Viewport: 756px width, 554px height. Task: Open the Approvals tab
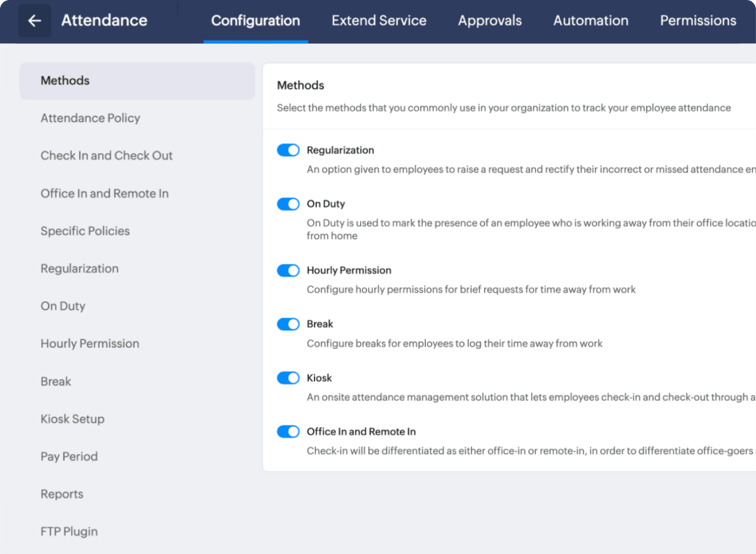click(490, 21)
